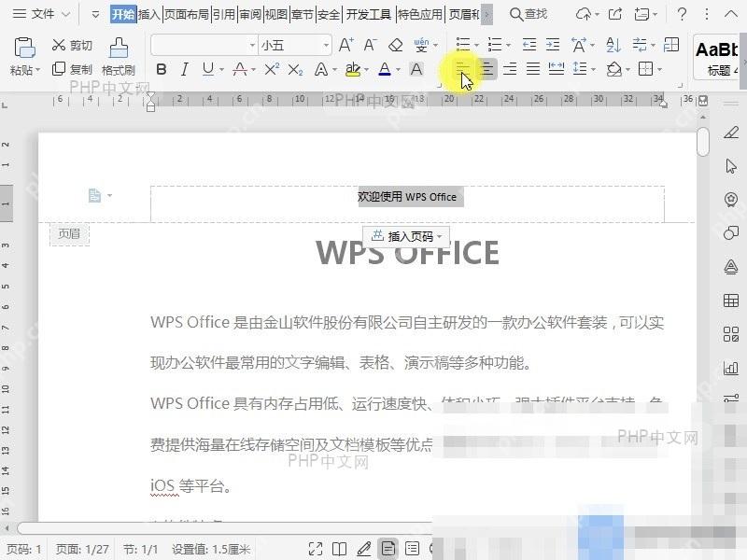Toggle bold formatting
747x560 pixels.
pyautogui.click(x=161, y=69)
